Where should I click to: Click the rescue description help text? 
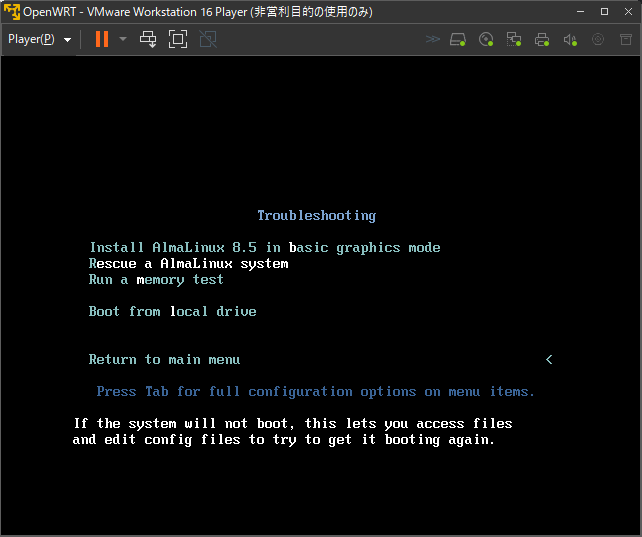292,431
